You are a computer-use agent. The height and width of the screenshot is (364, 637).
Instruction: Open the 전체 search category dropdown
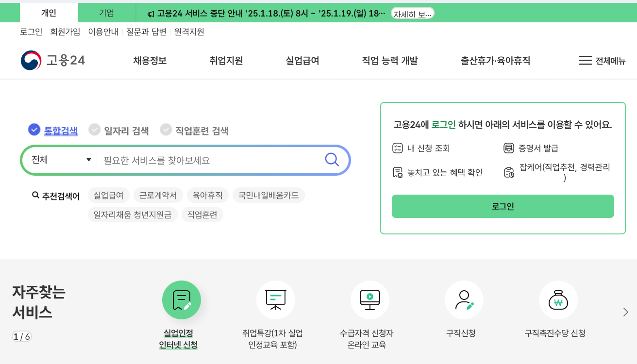point(59,160)
